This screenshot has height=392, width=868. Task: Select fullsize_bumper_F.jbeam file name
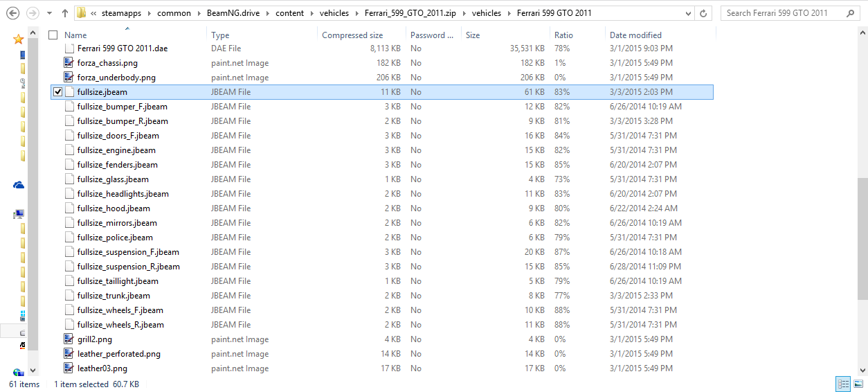click(123, 107)
